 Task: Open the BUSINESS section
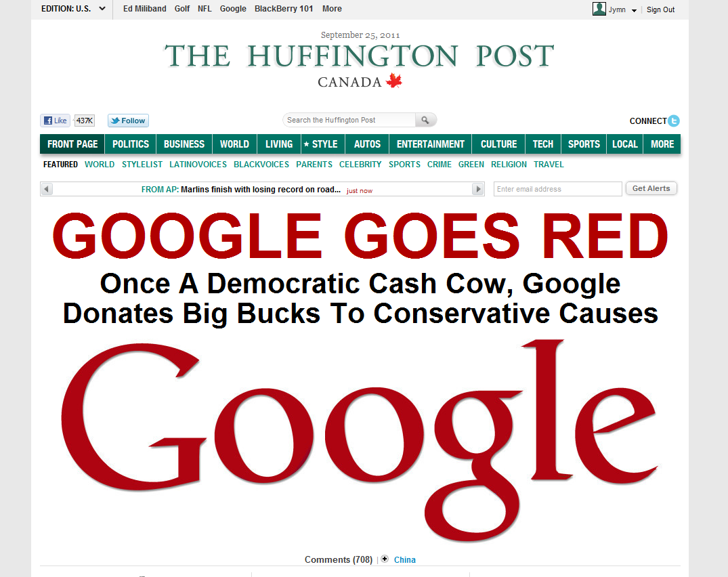184,144
